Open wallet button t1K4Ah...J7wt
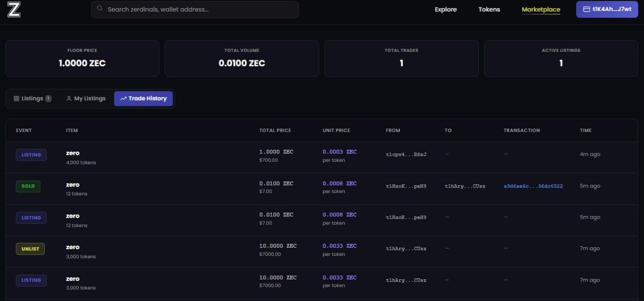Viewport: 644px width, 301px height. [606, 9]
